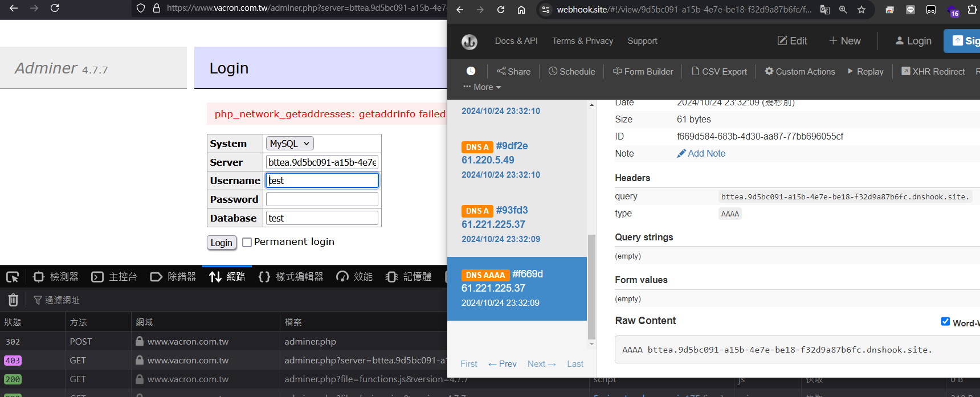Enable the Permanent login checkbox

tap(247, 242)
